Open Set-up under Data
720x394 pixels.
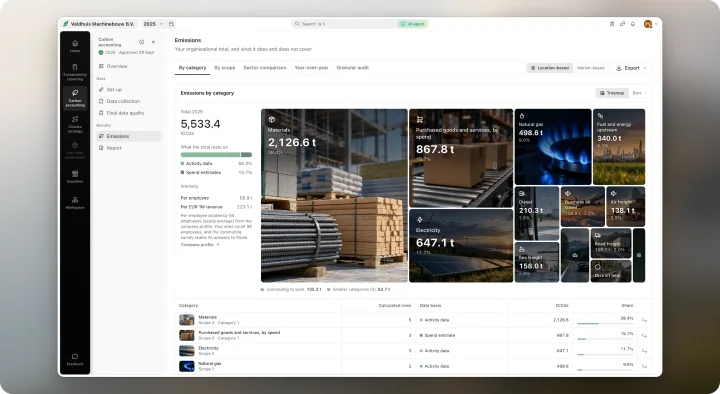pos(128,90)
